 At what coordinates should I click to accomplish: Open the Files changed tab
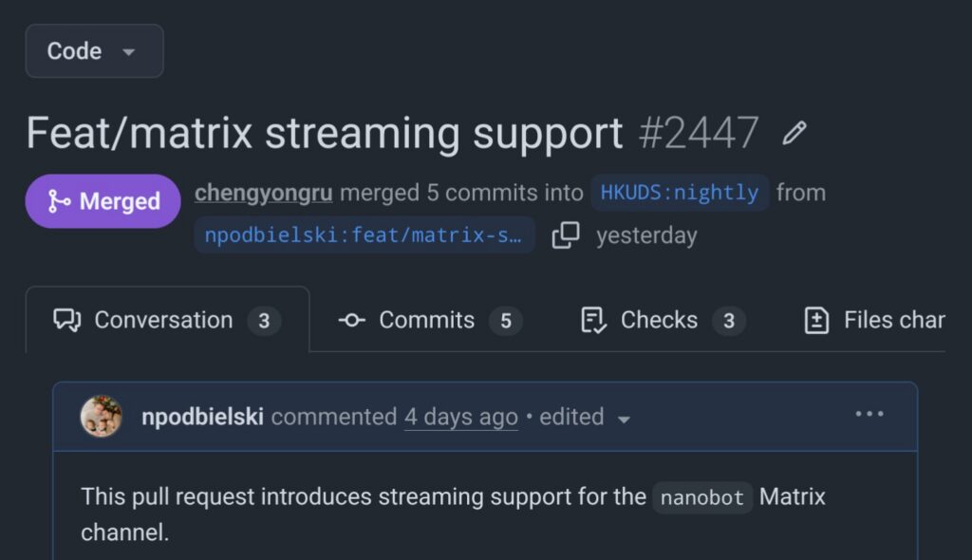(892, 321)
